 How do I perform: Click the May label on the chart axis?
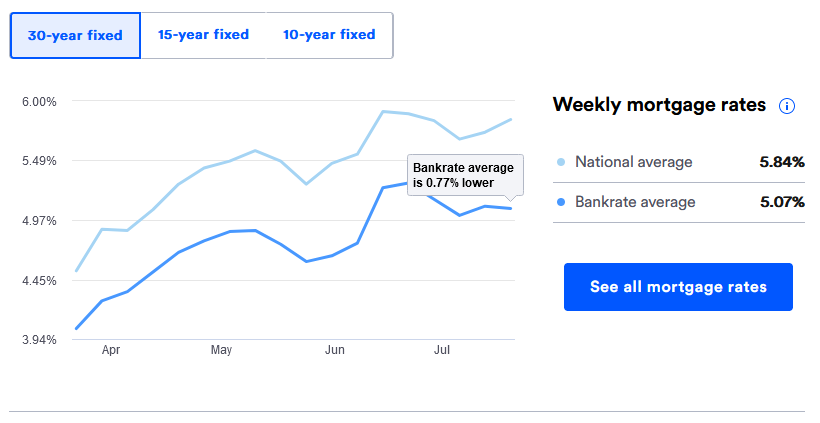[x=221, y=351]
